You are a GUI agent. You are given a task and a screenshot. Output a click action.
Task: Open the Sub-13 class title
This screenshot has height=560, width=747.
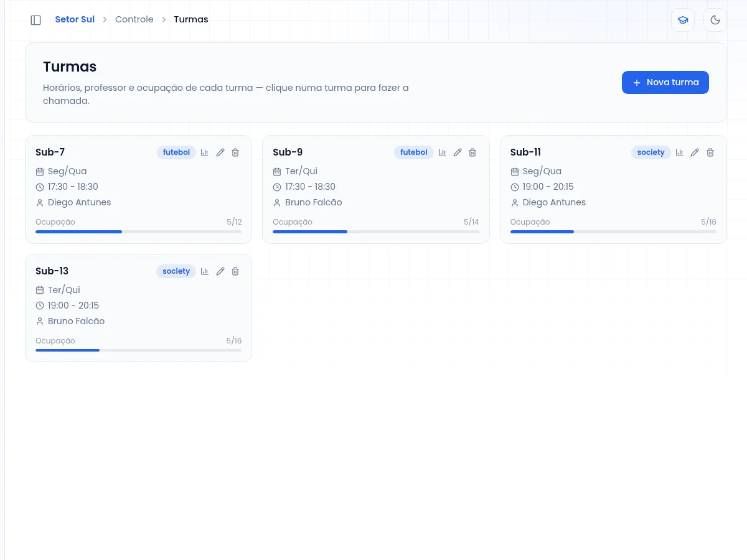pyautogui.click(x=52, y=271)
